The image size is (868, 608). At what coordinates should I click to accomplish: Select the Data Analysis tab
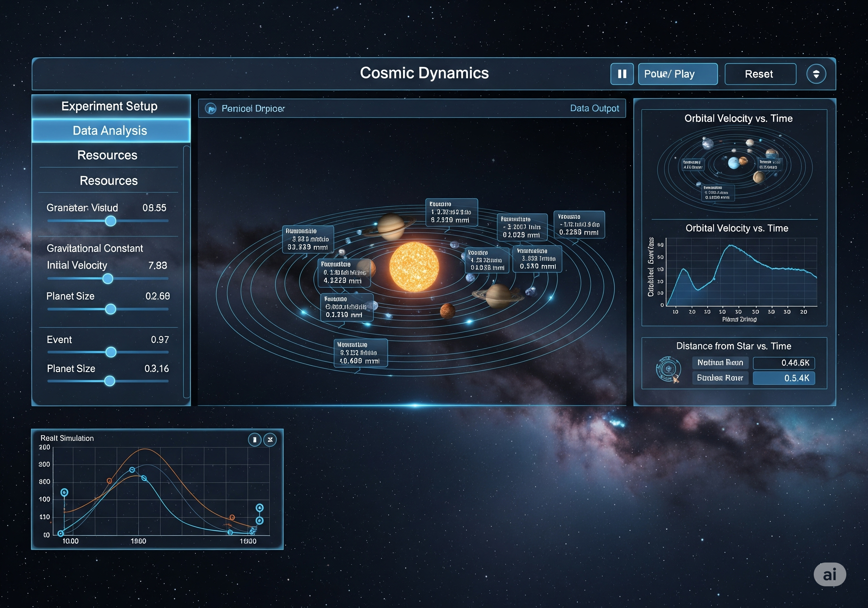(110, 131)
